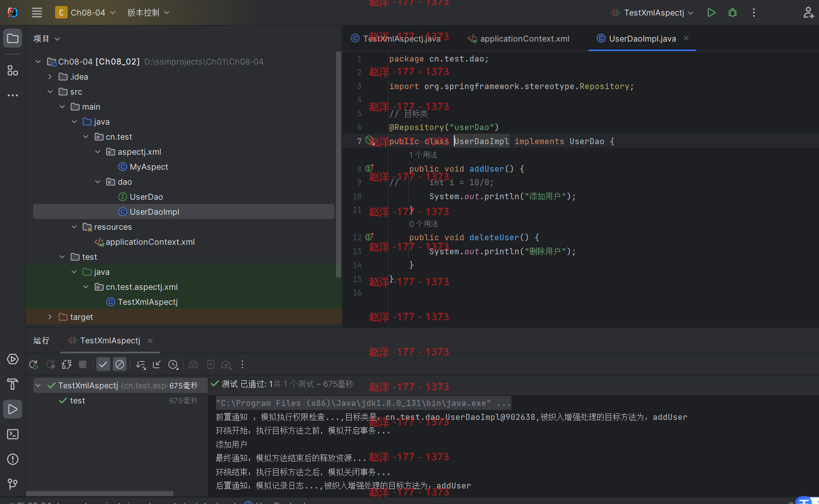Image resolution: width=819 pixels, height=504 pixels.
Task: Open the Problems tool window
Action: [x=13, y=459]
